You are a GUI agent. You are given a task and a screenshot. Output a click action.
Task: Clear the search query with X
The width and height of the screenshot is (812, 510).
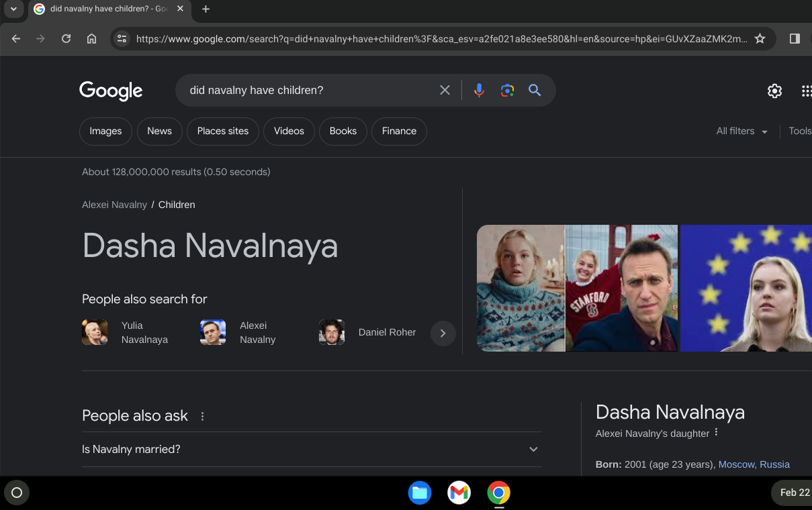pyautogui.click(x=445, y=90)
